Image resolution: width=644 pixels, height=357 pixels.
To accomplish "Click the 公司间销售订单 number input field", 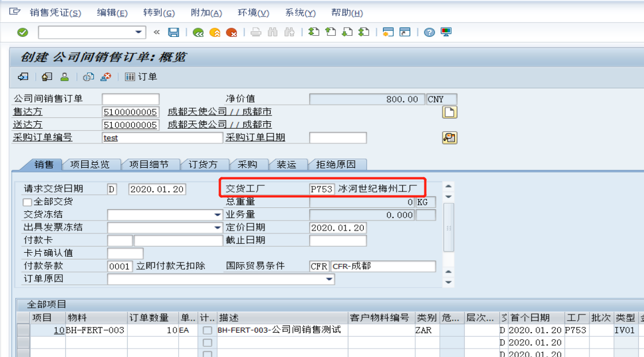I will pos(131,99).
